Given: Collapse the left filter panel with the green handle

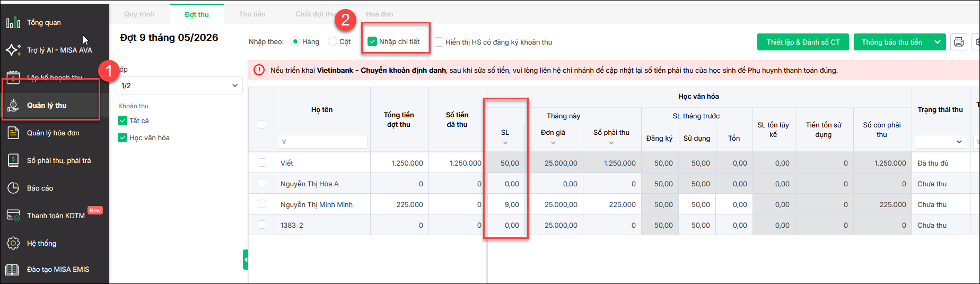Looking at the screenshot, I should (x=246, y=260).
